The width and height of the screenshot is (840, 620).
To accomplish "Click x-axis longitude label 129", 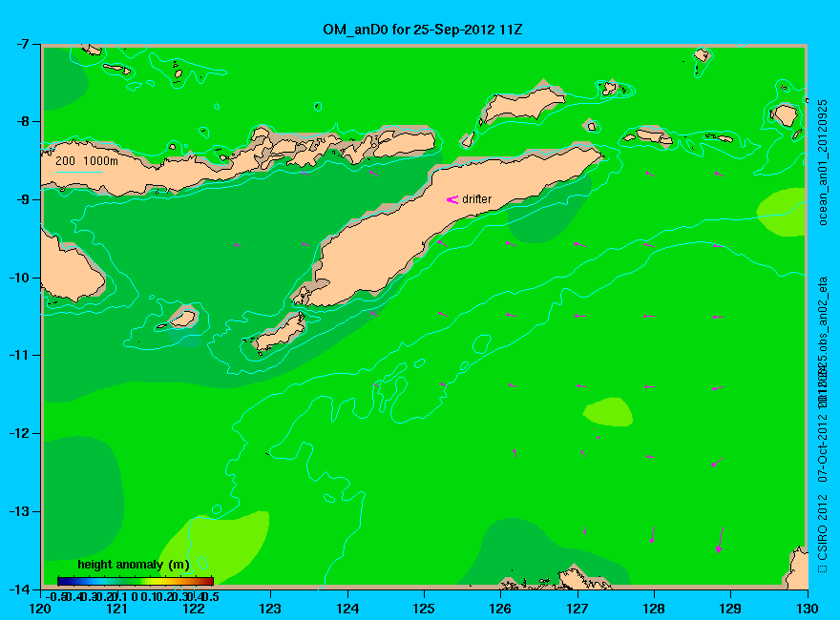I will (731, 609).
